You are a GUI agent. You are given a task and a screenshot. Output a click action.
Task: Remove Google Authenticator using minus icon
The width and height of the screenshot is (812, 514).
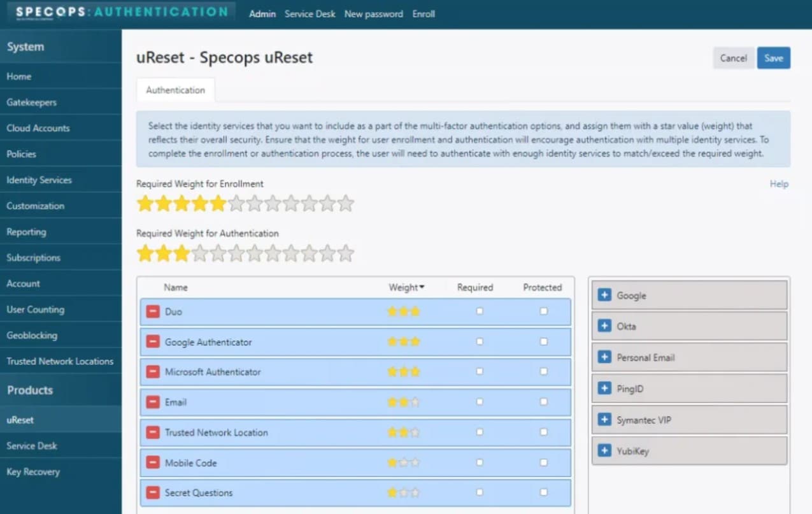pyautogui.click(x=153, y=342)
